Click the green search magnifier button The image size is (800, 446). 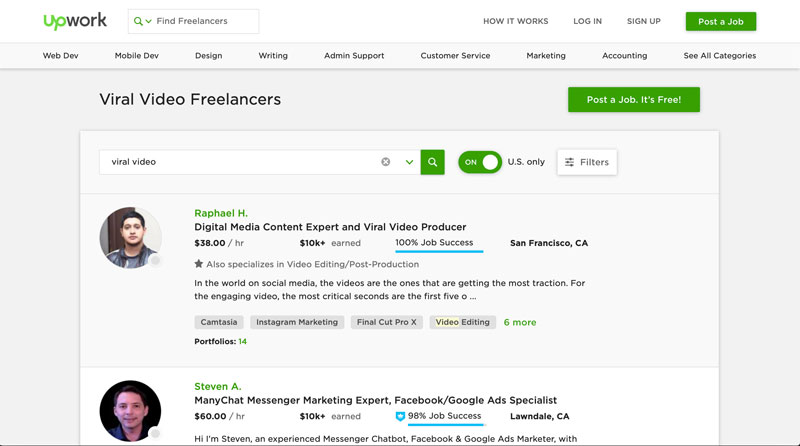(433, 162)
